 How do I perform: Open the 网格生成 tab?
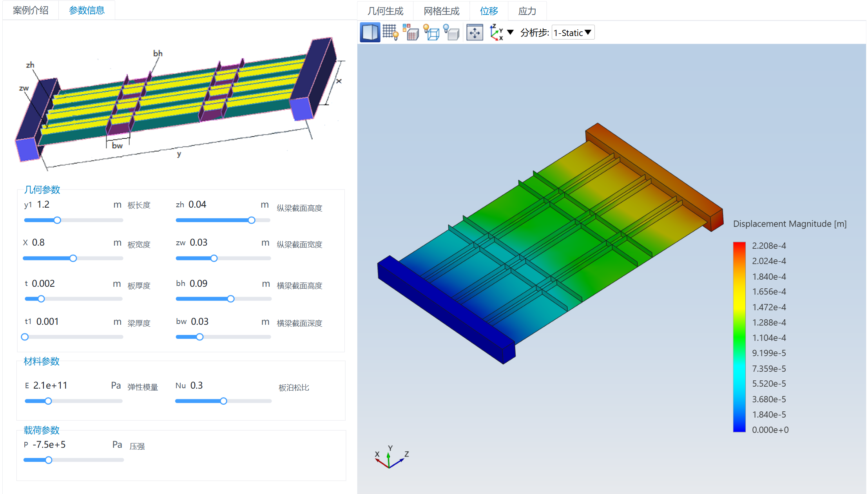pos(441,11)
